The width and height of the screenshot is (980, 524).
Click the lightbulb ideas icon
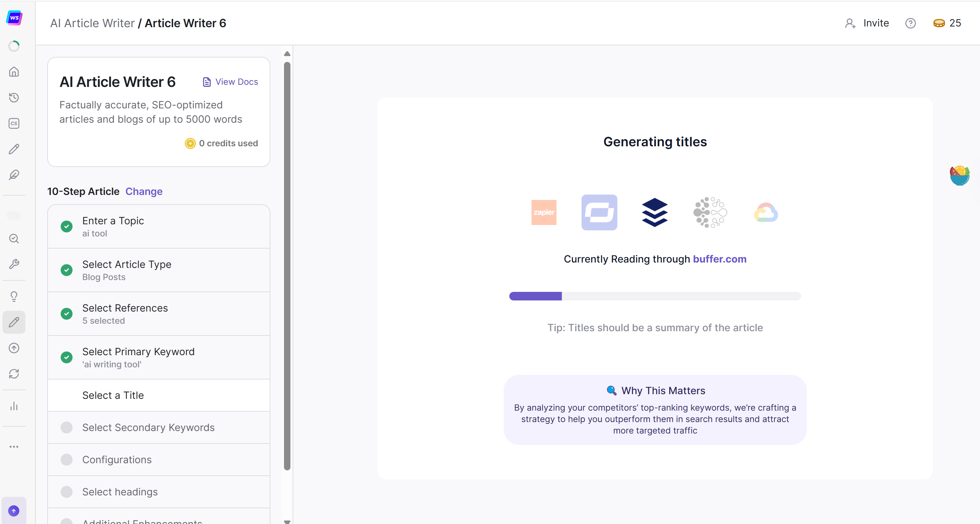pos(14,297)
